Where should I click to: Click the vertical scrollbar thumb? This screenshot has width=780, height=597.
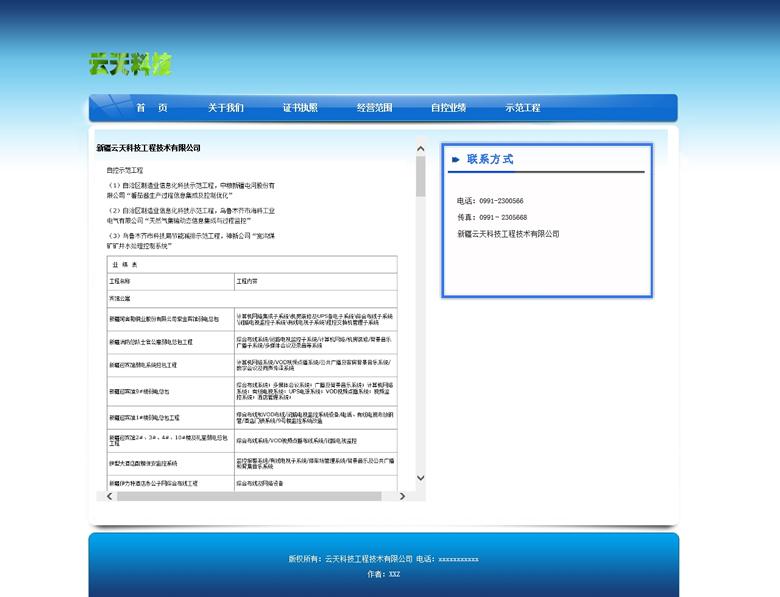coord(421,176)
